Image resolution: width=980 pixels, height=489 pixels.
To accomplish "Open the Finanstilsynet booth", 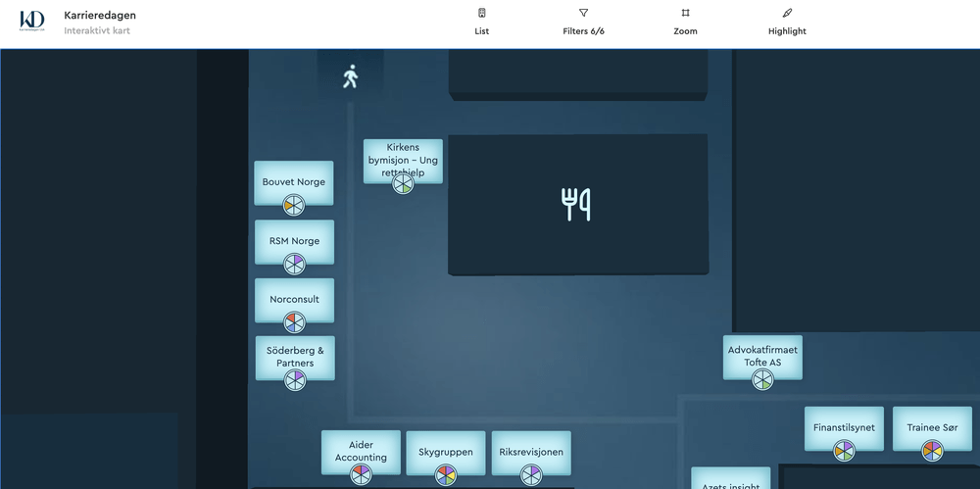I will [844, 428].
